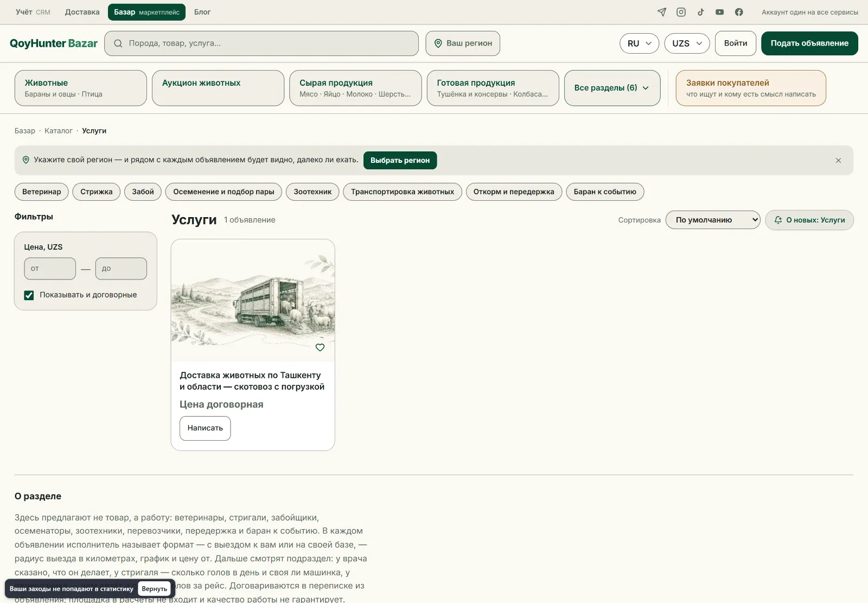The width and height of the screenshot is (868, 603).
Task: Add the delivery listing to favorites (heart)
Action: tap(320, 347)
